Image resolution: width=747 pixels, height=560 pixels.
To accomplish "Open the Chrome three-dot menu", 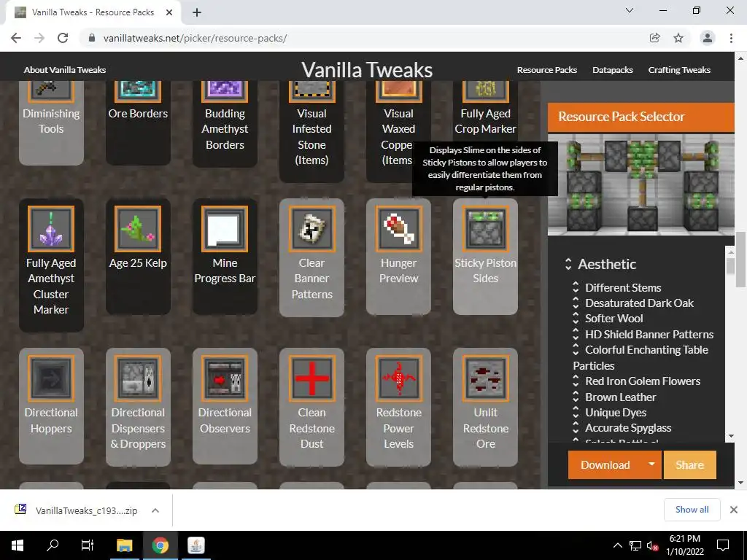I will pyautogui.click(x=731, y=38).
